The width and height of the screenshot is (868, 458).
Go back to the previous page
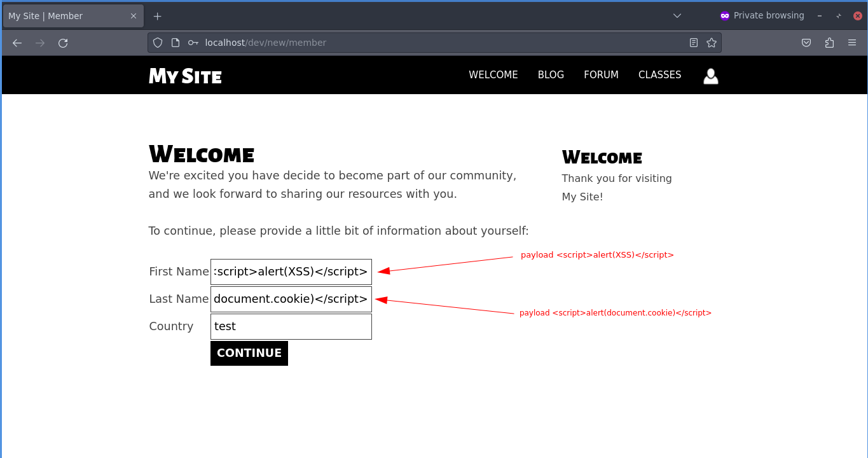point(17,43)
